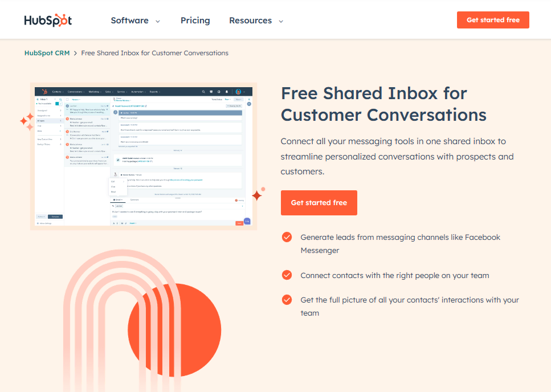The width and height of the screenshot is (551, 392).
Task: Click the notifications bell in the app nav
Action: pos(227,92)
